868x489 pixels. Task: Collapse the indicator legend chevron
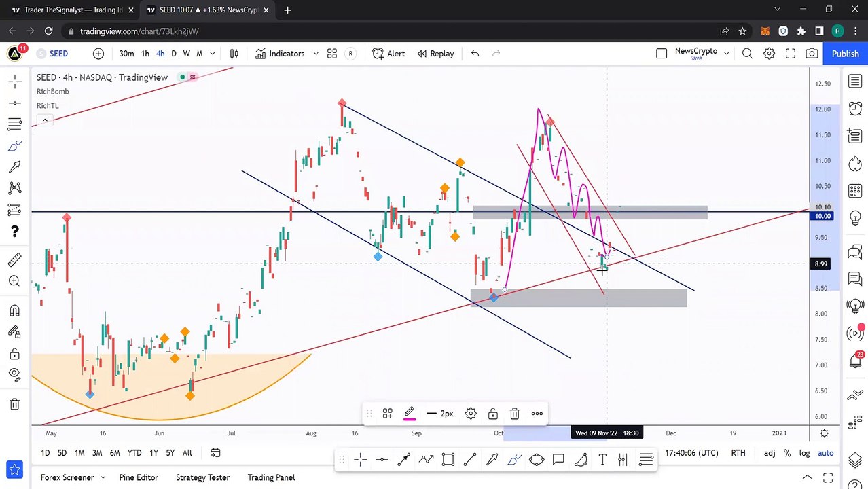(45, 120)
